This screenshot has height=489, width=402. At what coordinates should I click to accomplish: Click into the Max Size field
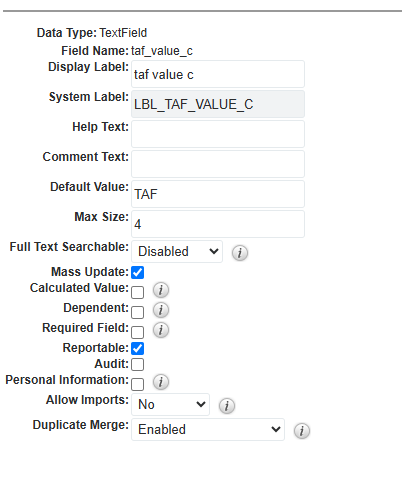point(218,224)
